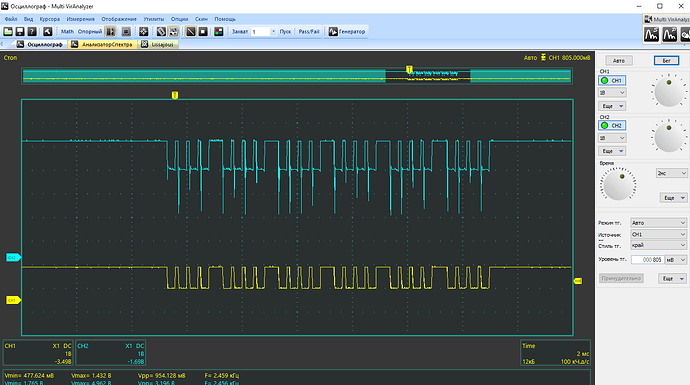
Task: Click the hammer tool icon in toolbar
Action: (47, 32)
